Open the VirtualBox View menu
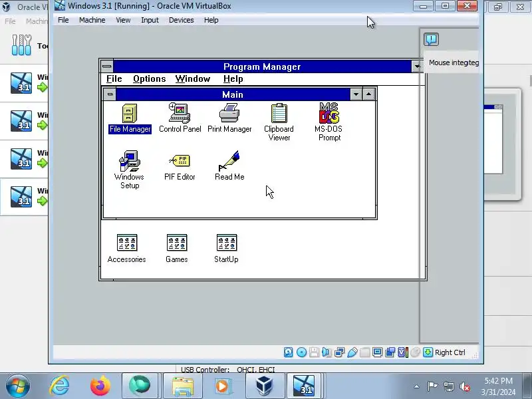 pyautogui.click(x=123, y=20)
